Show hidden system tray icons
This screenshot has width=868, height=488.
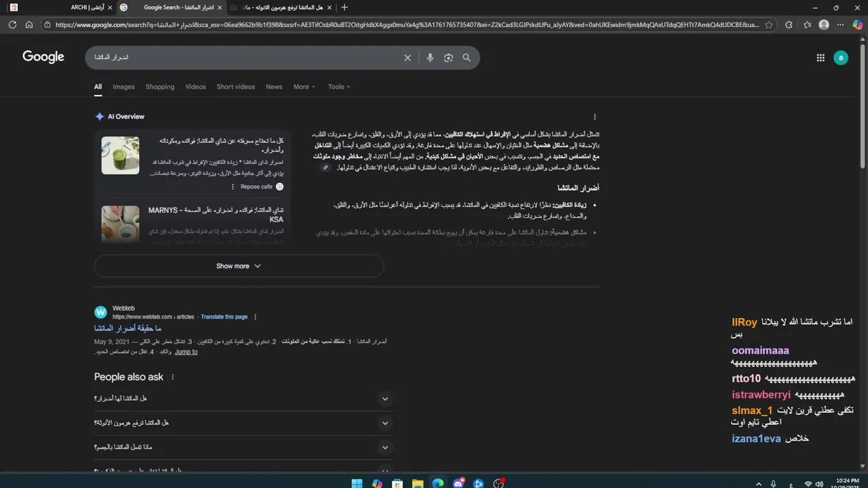click(x=759, y=483)
